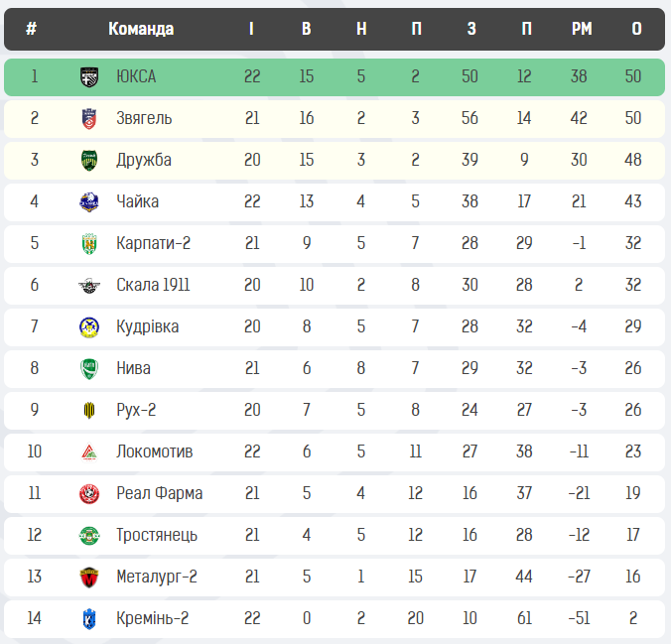Screen dimensions: 671x644
Task: Click the Звягель club crest
Action: 89,118
